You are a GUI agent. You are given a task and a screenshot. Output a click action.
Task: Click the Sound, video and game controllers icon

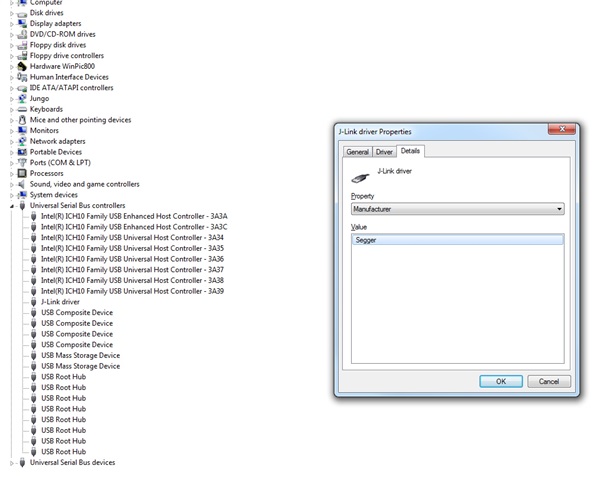tap(22, 184)
